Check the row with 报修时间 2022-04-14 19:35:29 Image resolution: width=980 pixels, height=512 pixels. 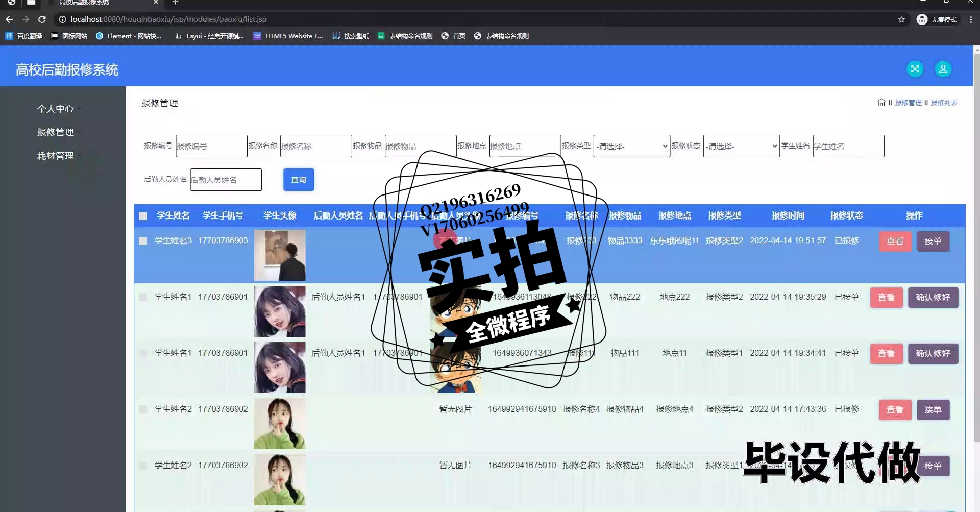point(143,297)
